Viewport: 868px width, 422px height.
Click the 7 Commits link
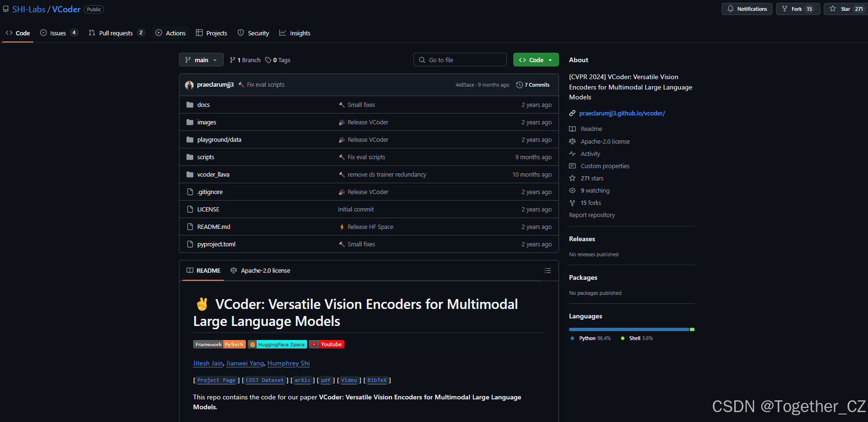533,85
